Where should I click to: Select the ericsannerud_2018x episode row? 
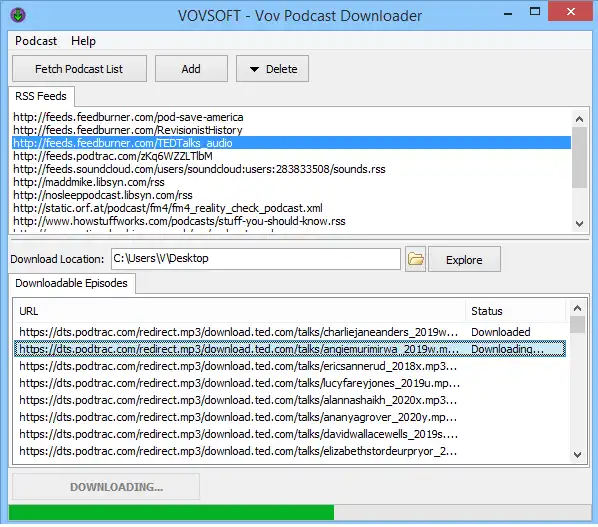click(290, 366)
